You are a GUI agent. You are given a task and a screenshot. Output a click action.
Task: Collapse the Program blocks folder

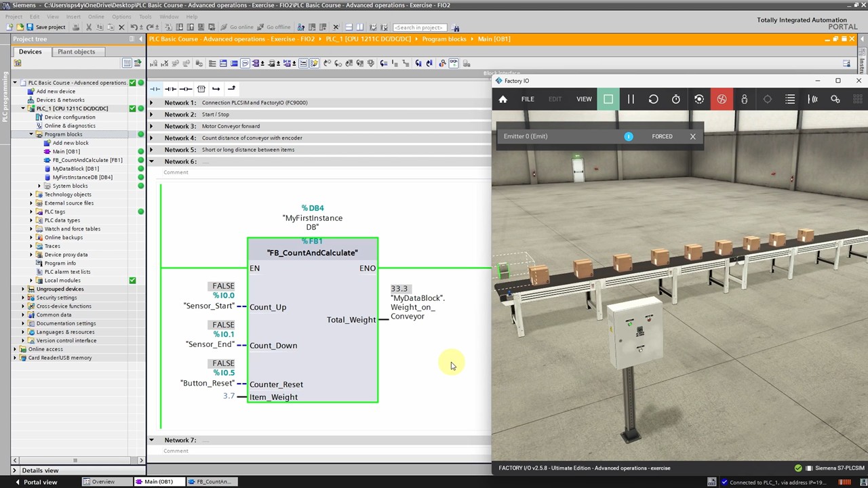(31, 134)
